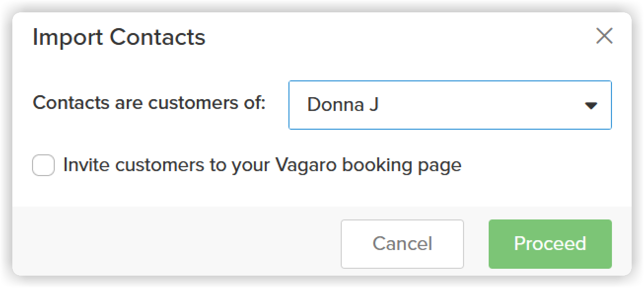This screenshot has height=288, width=644.
Task: Expand the dropdown using the black arrow
Action: pyautogui.click(x=591, y=106)
